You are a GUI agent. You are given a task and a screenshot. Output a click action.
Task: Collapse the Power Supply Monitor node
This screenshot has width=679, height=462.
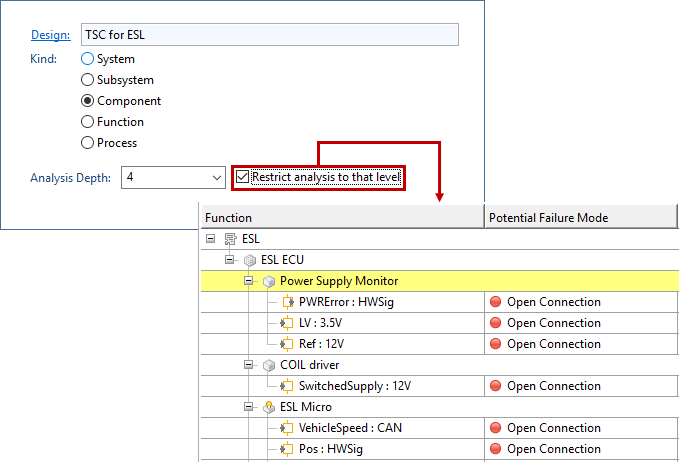pyautogui.click(x=249, y=281)
